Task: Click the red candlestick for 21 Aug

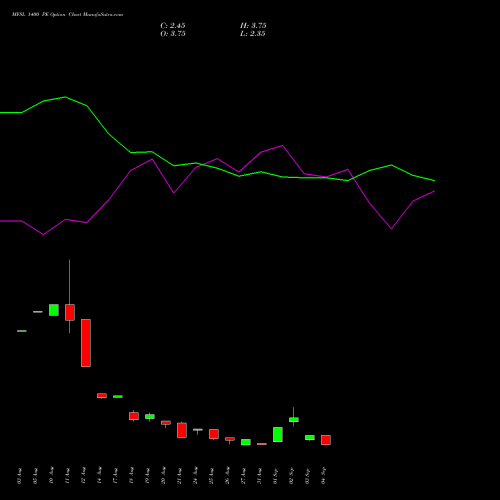Action: click(182, 430)
